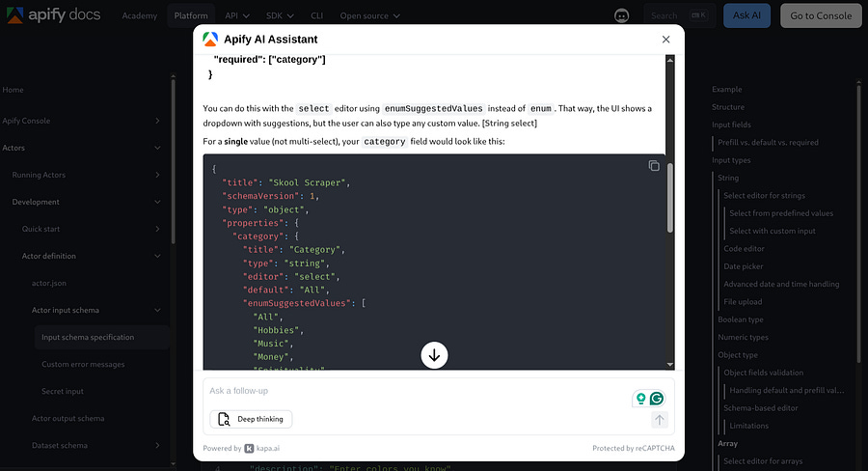868x471 pixels.
Task: Jump to the Structure section
Action: coord(728,107)
